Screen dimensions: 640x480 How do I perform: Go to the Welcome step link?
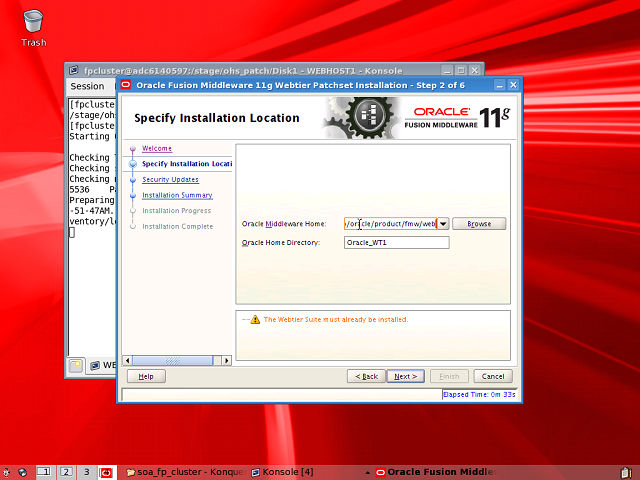[157, 148]
